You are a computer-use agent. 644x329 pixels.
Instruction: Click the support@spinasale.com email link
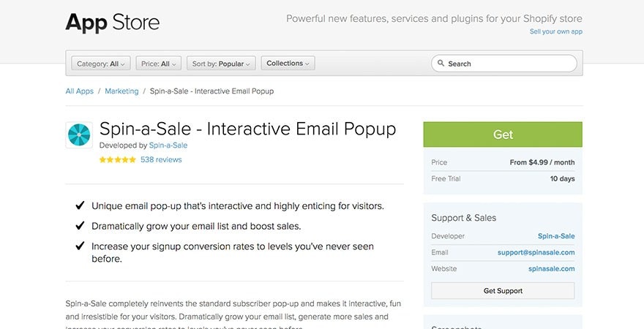pyautogui.click(x=536, y=252)
